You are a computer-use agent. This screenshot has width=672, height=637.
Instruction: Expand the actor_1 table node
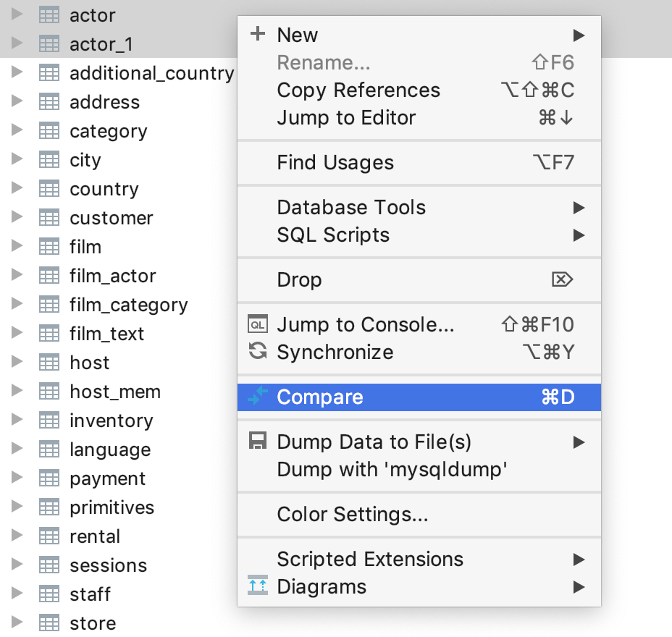pos(17,43)
